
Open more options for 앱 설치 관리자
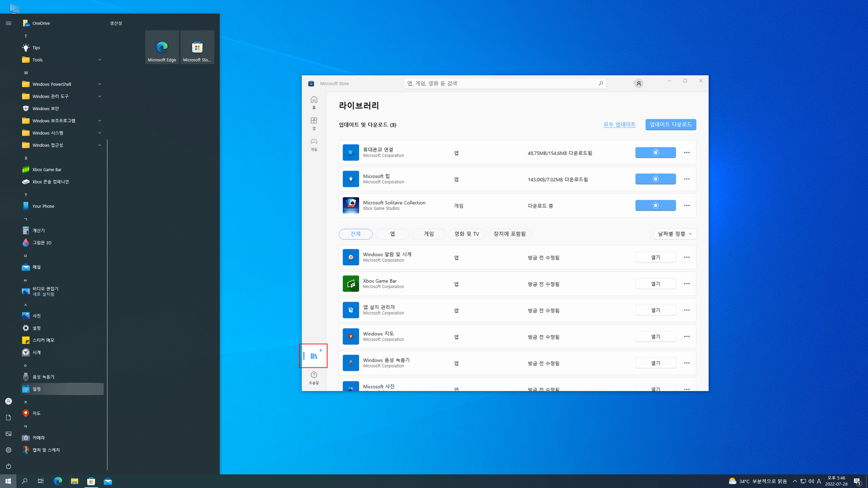point(686,310)
